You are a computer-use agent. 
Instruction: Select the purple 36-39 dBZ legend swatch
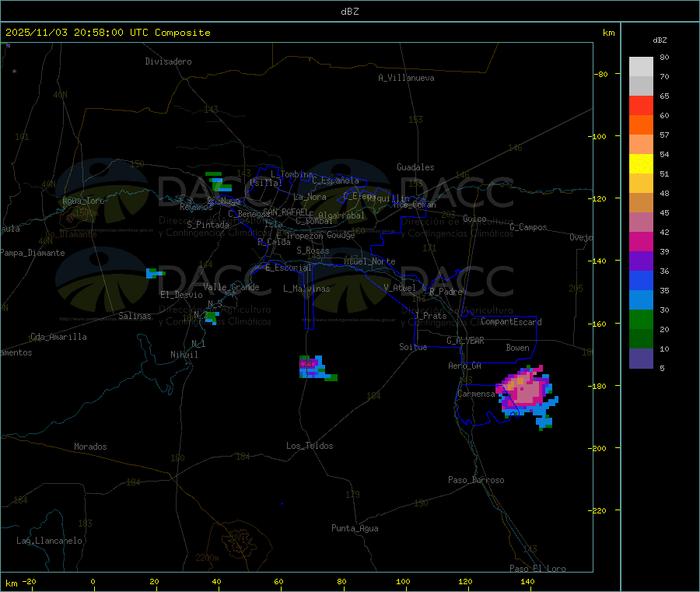641,261
